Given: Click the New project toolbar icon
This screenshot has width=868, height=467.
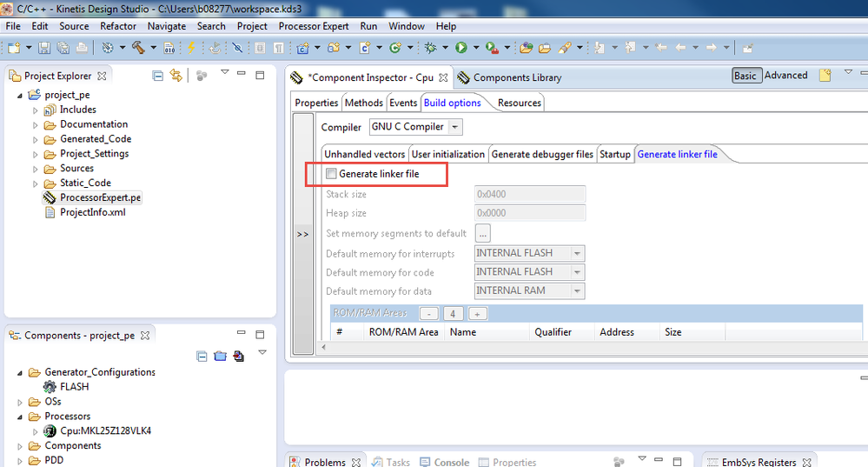Looking at the screenshot, I should pyautogui.click(x=14, y=48).
